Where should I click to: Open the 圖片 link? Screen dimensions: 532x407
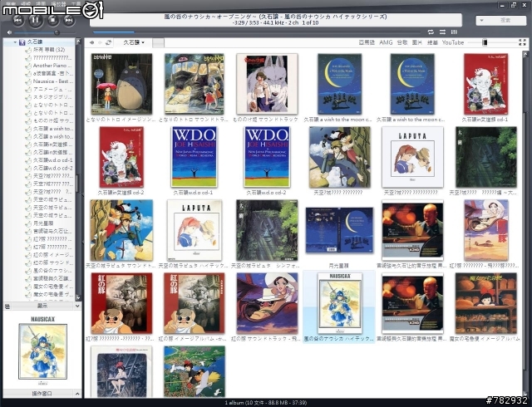click(x=417, y=42)
